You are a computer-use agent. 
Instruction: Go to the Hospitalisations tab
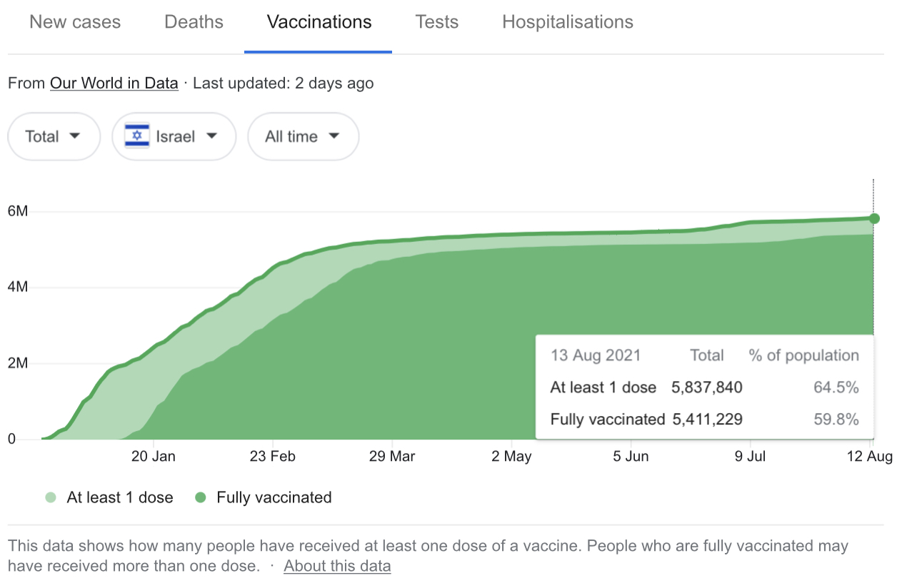click(x=568, y=22)
